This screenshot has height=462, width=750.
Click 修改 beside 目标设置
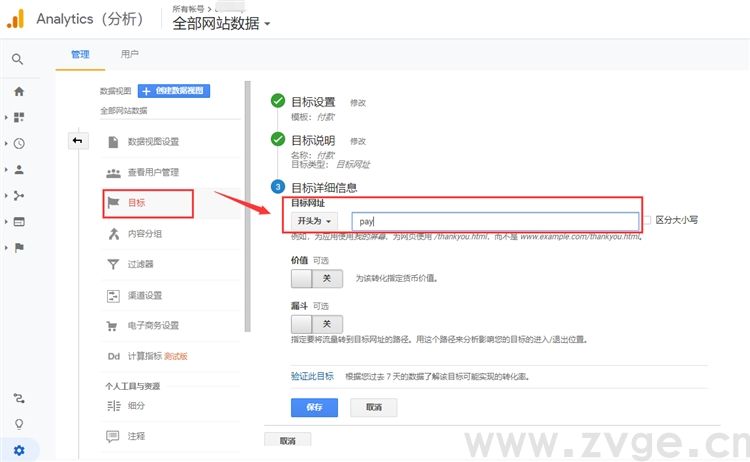tap(358, 103)
